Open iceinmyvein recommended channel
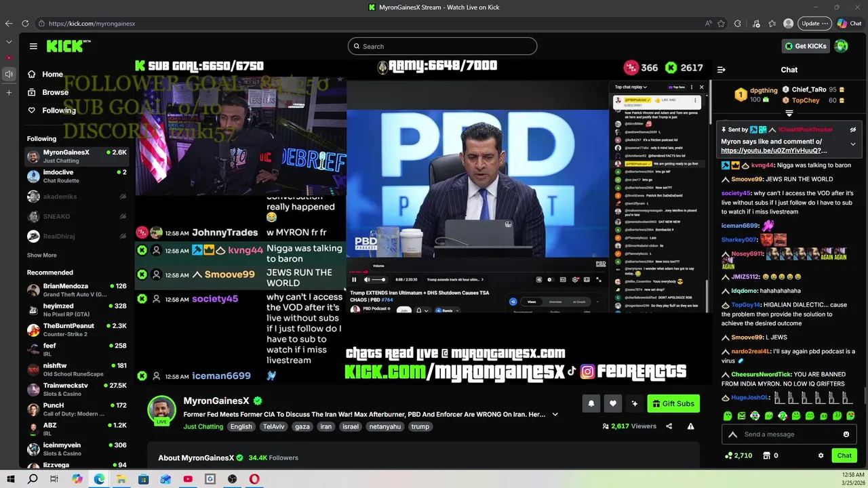The width and height of the screenshot is (868, 488). [x=77, y=449]
